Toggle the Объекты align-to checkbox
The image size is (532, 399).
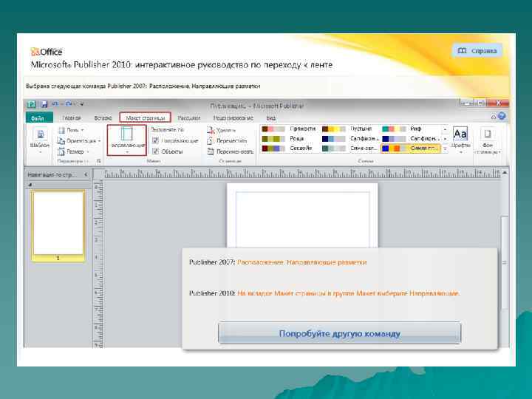pyautogui.click(x=155, y=151)
